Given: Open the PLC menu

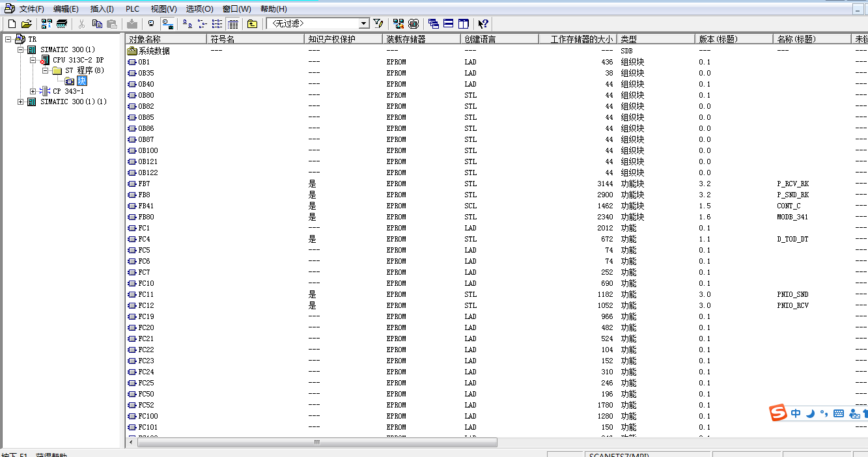Looking at the screenshot, I should [132, 9].
